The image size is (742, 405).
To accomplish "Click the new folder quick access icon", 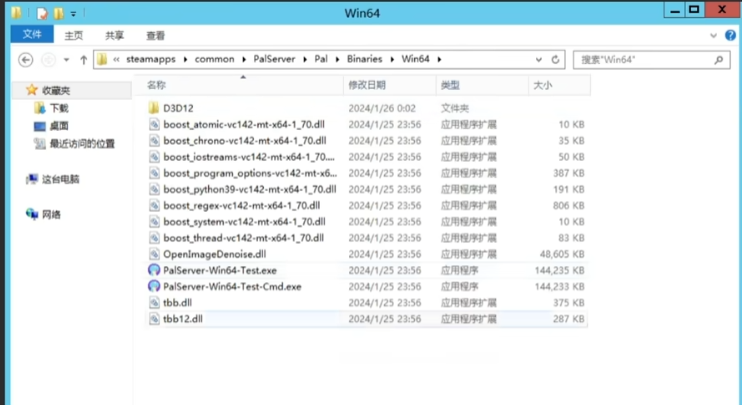I will pos(59,13).
